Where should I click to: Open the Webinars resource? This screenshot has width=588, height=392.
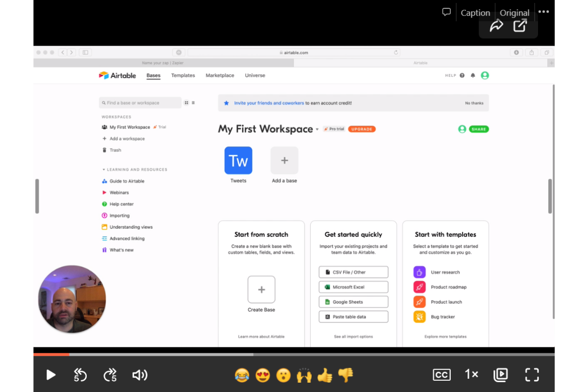(x=115, y=193)
